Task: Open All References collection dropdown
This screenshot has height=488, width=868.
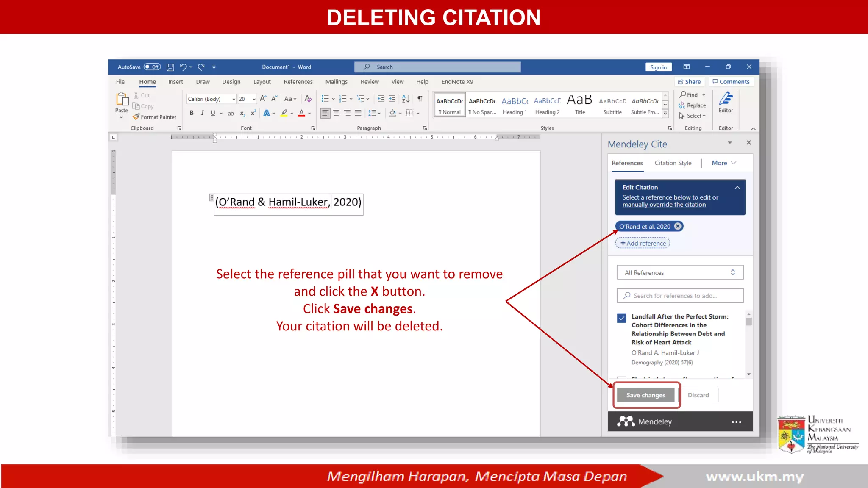Action: [x=680, y=272]
